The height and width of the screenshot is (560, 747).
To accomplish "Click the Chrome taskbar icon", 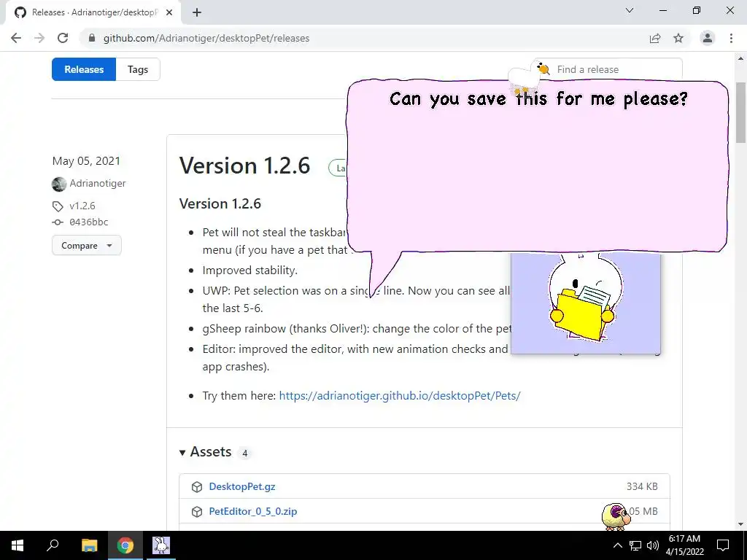I will click(x=125, y=545).
